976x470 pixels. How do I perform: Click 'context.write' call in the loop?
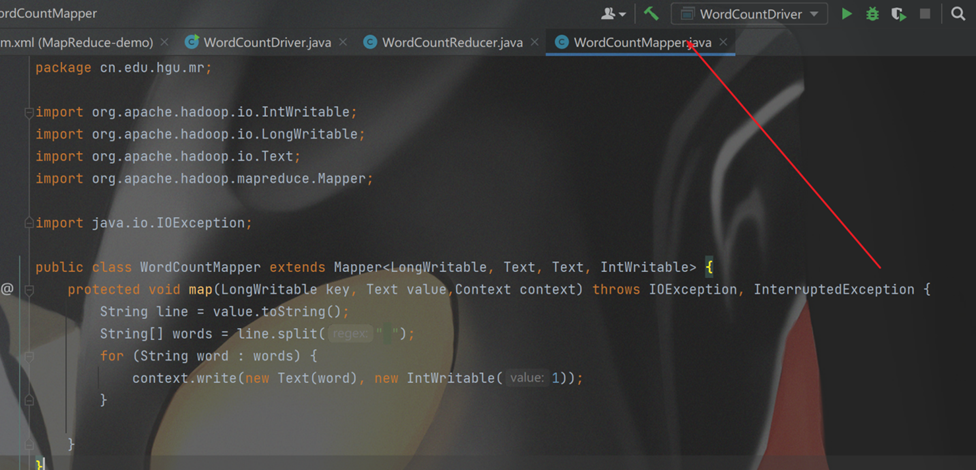pyautogui.click(x=185, y=378)
